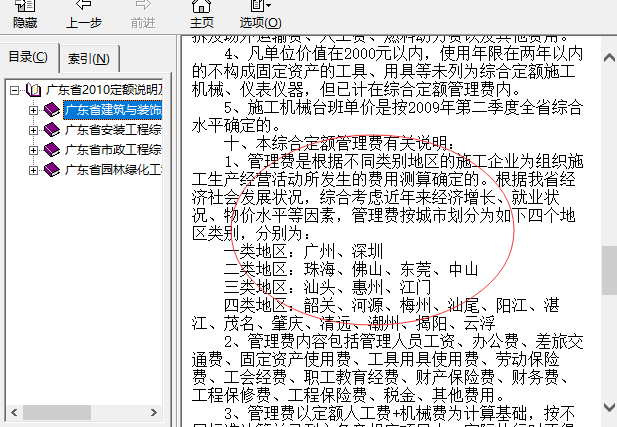
Task: Click the line beginning 2、管理费内容包括
Action: pos(403,342)
